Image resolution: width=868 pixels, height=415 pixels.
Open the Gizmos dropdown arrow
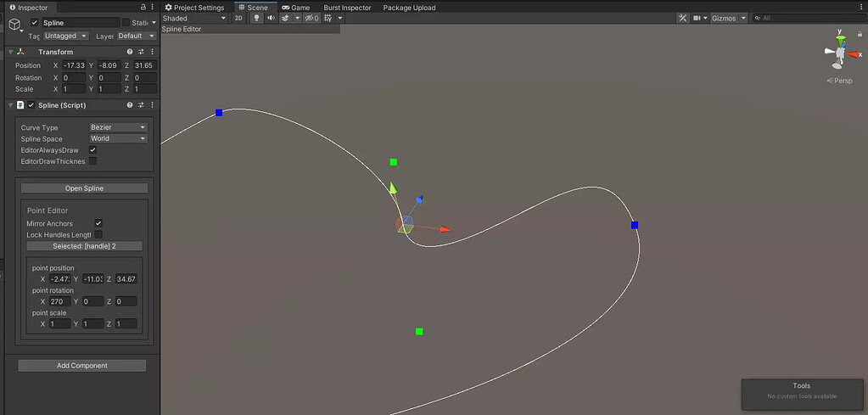pos(743,18)
